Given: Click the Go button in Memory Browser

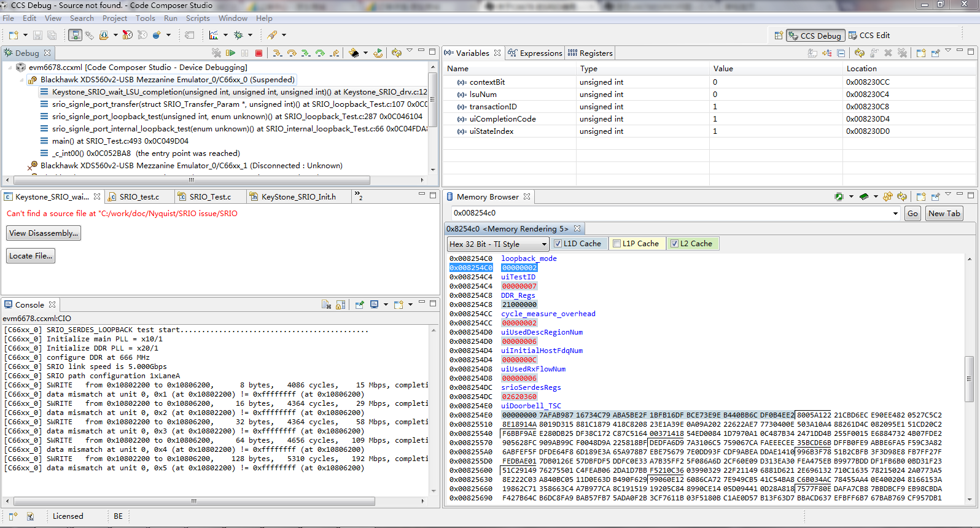Looking at the screenshot, I should (912, 214).
